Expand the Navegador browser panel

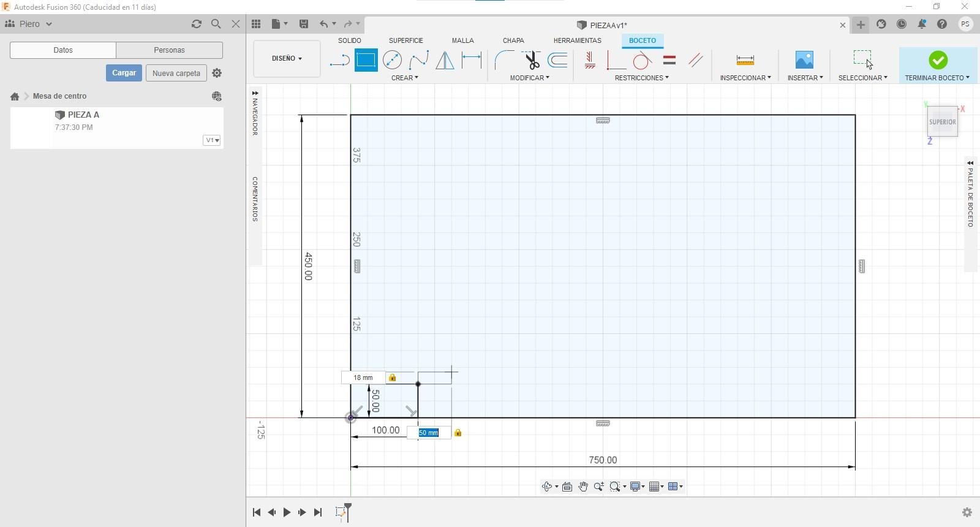pyautogui.click(x=255, y=93)
